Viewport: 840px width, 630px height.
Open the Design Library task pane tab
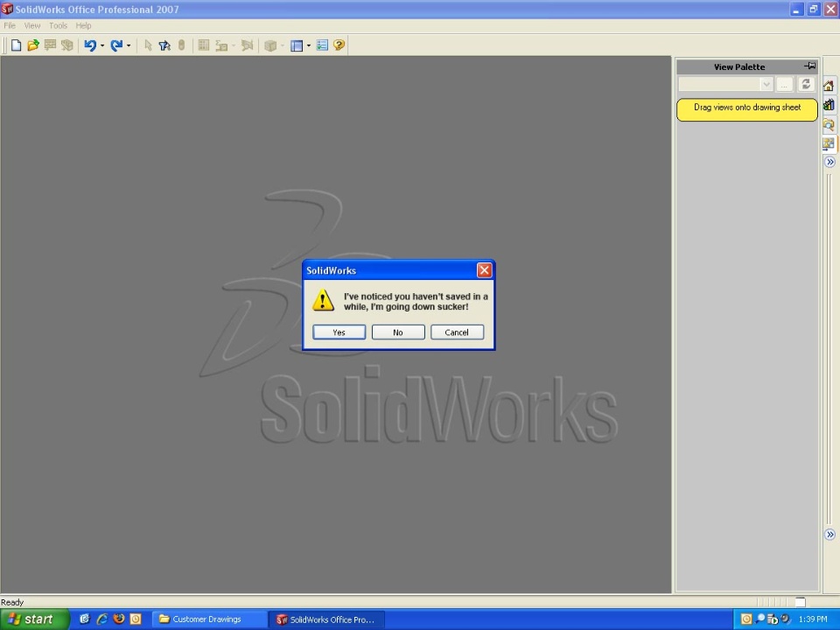tap(829, 105)
